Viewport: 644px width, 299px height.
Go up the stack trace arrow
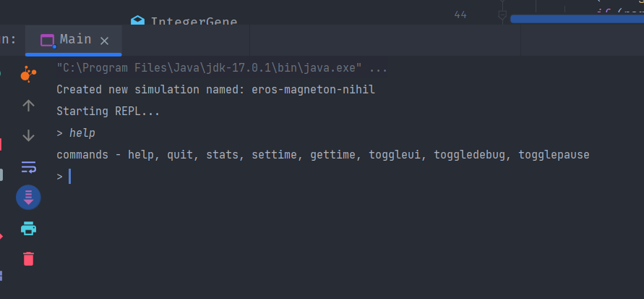click(x=28, y=106)
